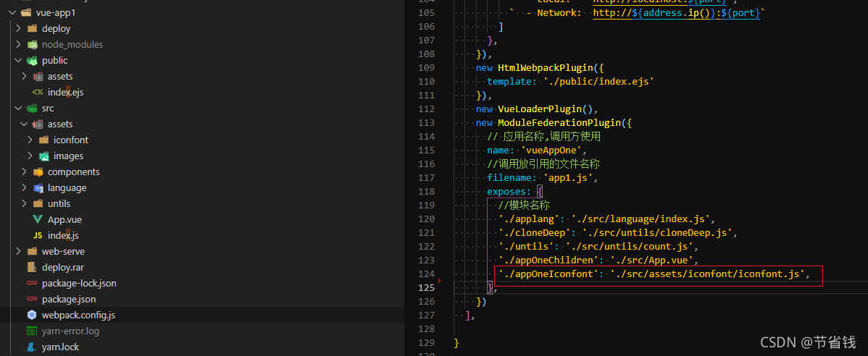Open App.vue in the explorer

[x=64, y=219]
